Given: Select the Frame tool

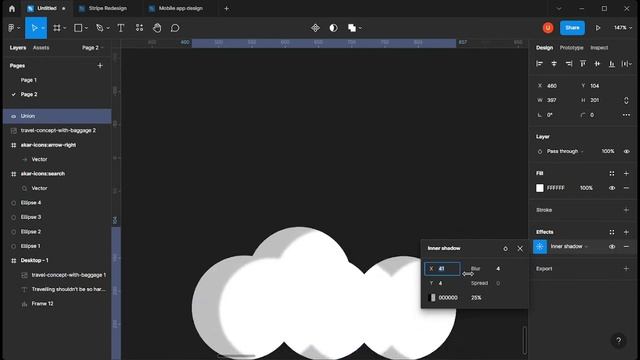Looking at the screenshot, I should tap(57, 28).
